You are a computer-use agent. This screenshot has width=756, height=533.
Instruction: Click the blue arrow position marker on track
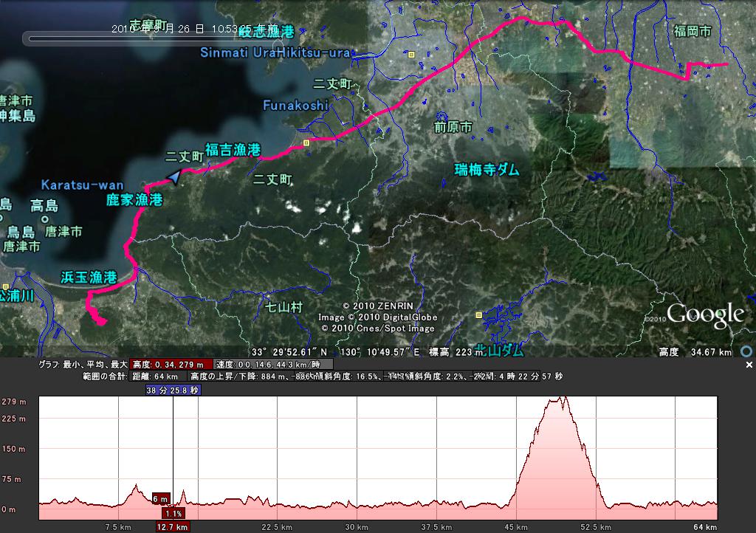174,177
